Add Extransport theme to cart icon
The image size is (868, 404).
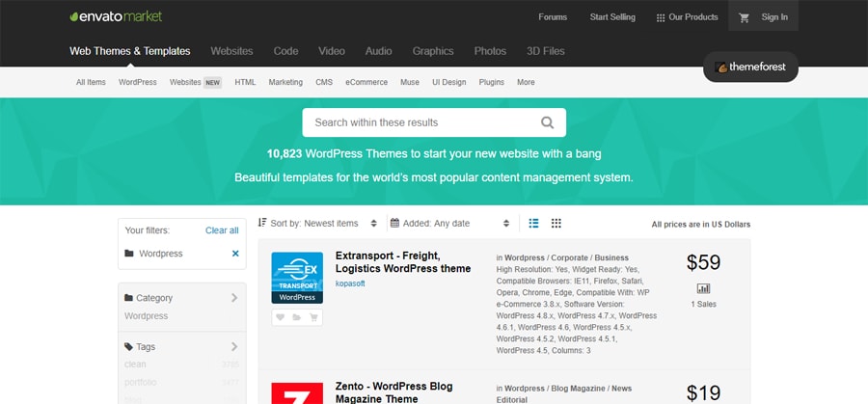pos(313,317)
